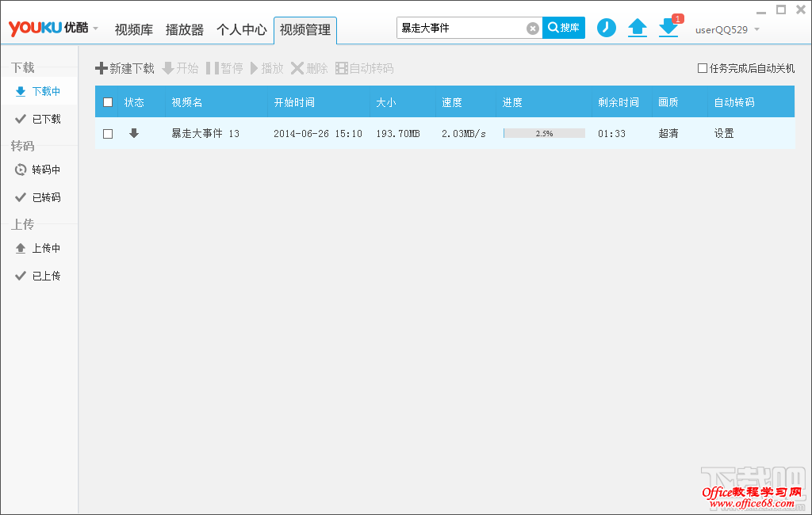This screenshot has width=812, height=515.
Task: Click the 新建下载 plus icon
Action: tap(101, 69)
